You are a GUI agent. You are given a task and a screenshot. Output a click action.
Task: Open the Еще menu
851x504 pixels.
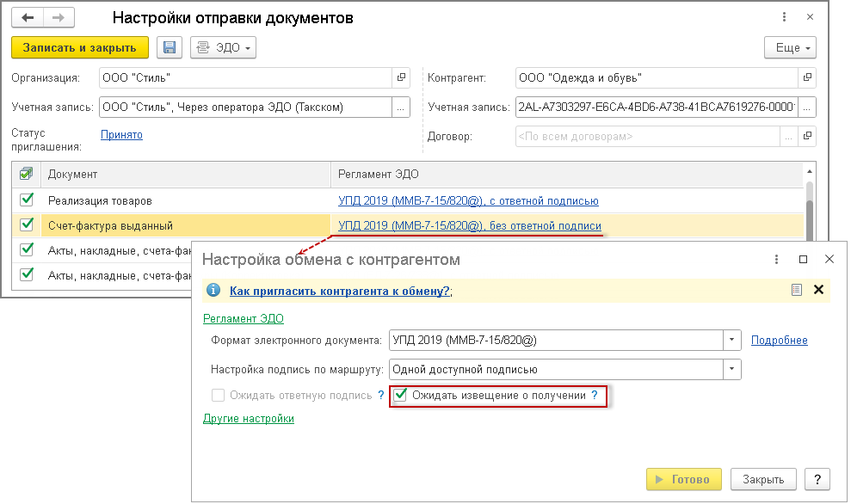tap(790, 48)
